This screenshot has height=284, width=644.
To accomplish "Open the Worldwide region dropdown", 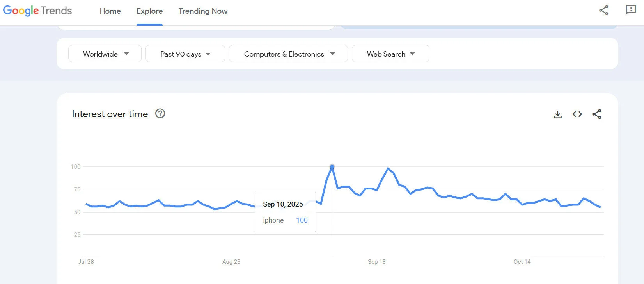I will pos(105,54).
